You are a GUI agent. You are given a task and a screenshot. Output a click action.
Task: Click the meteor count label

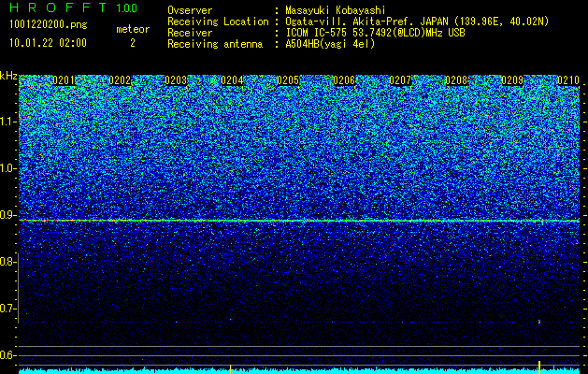point(133,29)
